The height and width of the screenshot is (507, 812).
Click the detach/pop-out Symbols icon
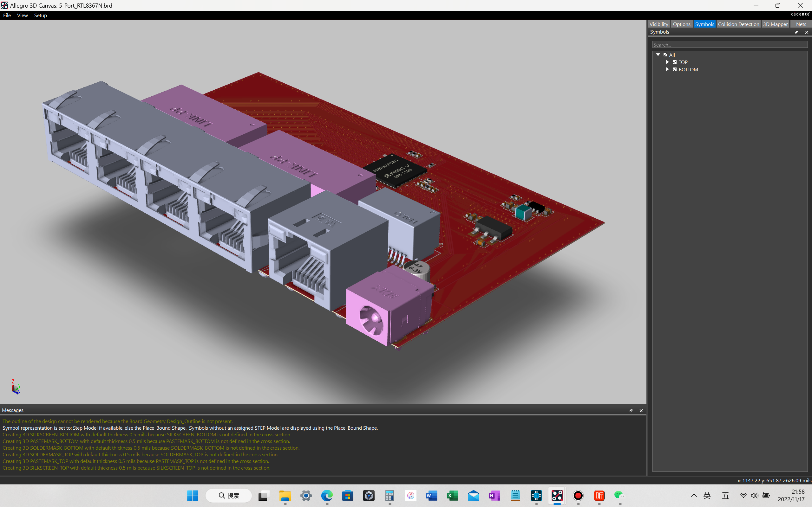(x=797, y=32)
